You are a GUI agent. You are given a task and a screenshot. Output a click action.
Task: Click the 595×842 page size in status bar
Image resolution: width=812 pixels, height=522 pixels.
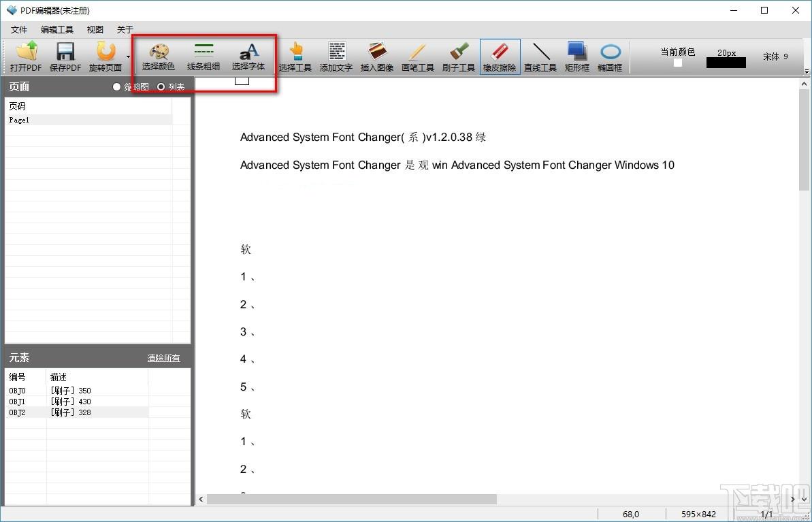pyautogui.click(x=698, y=514)
